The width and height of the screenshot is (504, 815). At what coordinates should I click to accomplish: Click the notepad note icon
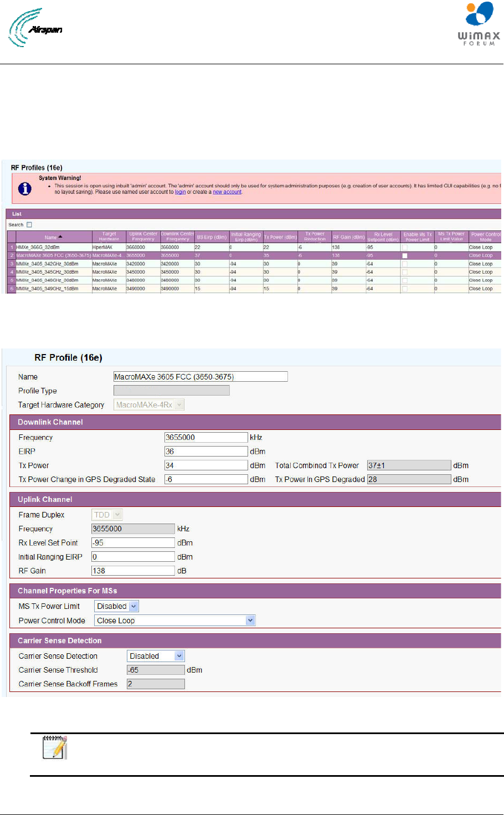(x=55, y=747)
